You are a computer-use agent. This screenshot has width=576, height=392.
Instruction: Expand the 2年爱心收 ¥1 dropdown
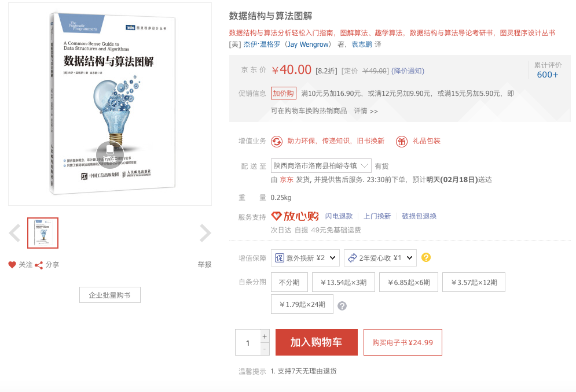[x=380, y=258]
